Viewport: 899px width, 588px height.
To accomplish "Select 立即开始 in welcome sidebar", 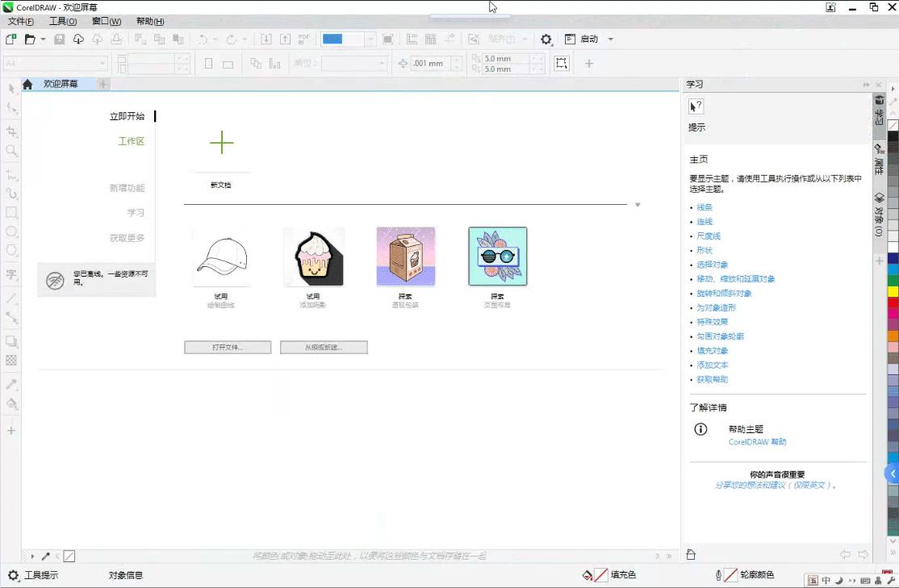I will 128,116.
